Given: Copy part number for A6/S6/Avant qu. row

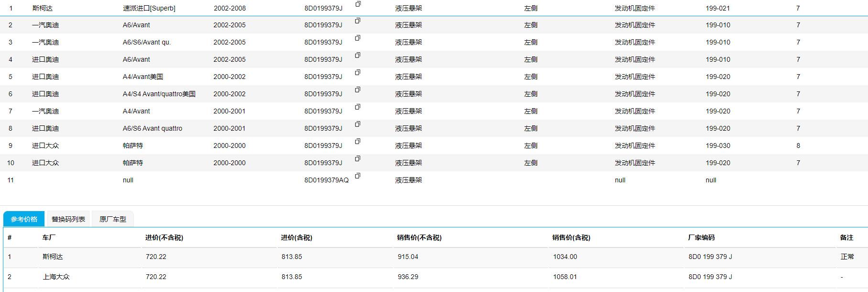Looking at the screenshot, I should pos(358,38).
